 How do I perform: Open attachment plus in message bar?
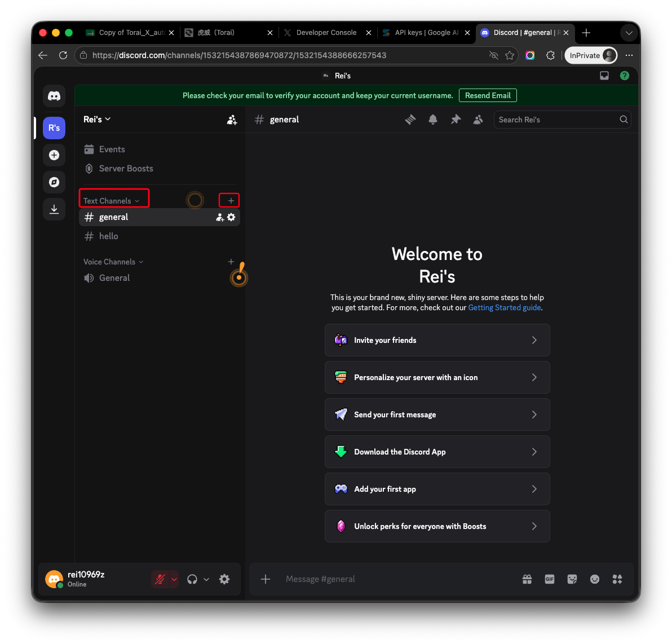266,579
